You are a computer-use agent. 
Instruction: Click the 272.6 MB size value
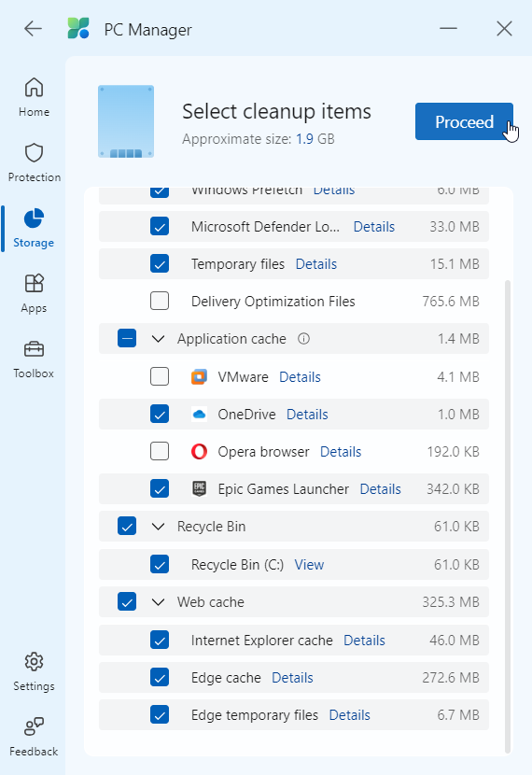tap(451, 678)
